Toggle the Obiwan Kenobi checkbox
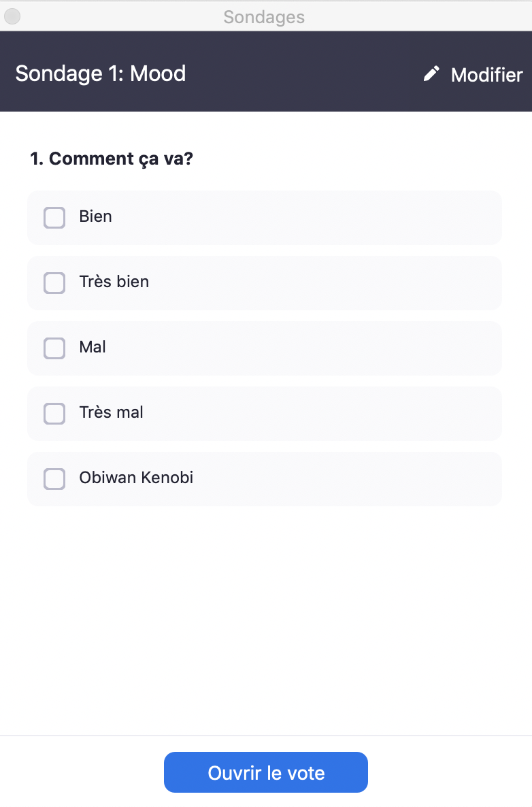Viewport: 532px width, 807px height. point(54,479)
